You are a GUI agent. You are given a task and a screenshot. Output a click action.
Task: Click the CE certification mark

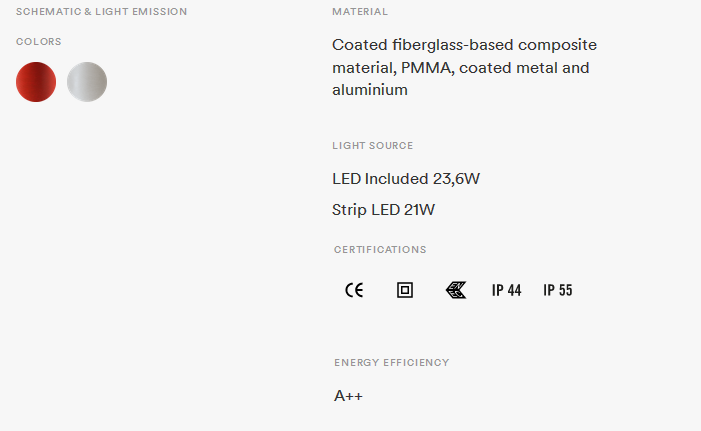[x=354, y=290]
